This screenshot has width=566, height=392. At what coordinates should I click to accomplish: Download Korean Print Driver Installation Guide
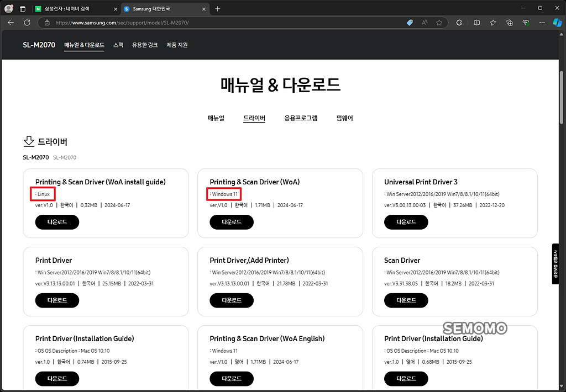pyautogui.click(x=57, y=379)
